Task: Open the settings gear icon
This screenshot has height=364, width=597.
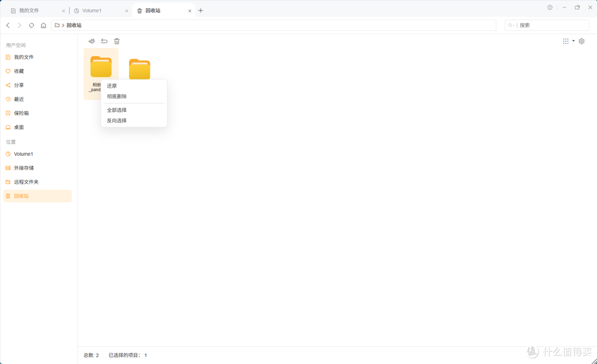Action: [x=582, y=41]
